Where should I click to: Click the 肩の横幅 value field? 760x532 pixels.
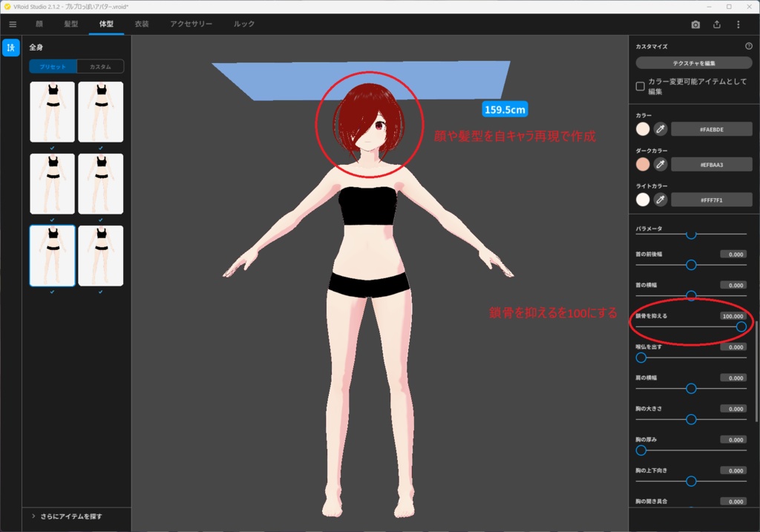pos(733,378)
